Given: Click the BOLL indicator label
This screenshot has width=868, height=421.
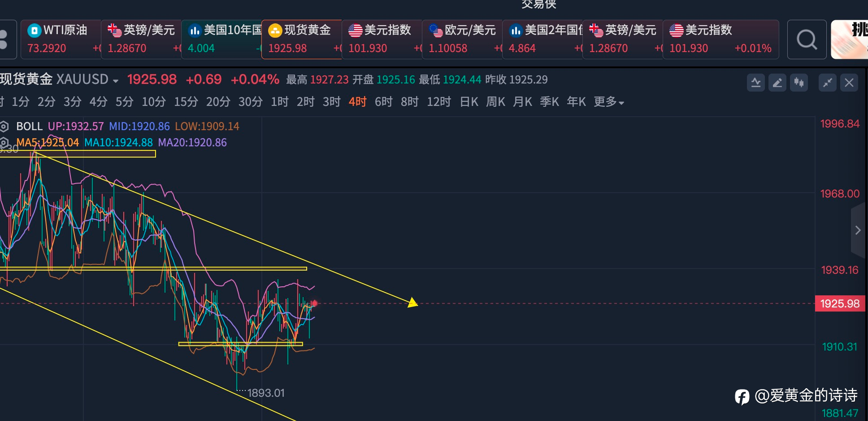Looking at the screenshot, I should [29, 126].
